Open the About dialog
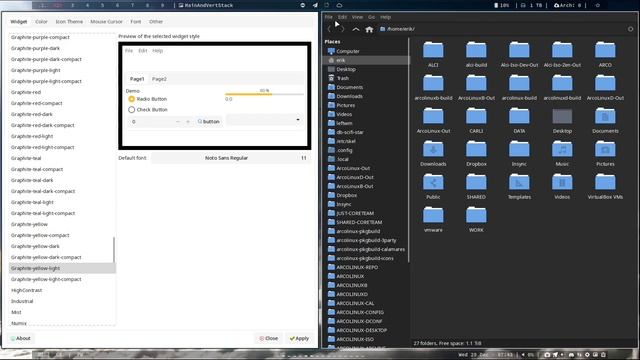Viewport: 640px width, 360px height. pos(20,338)
